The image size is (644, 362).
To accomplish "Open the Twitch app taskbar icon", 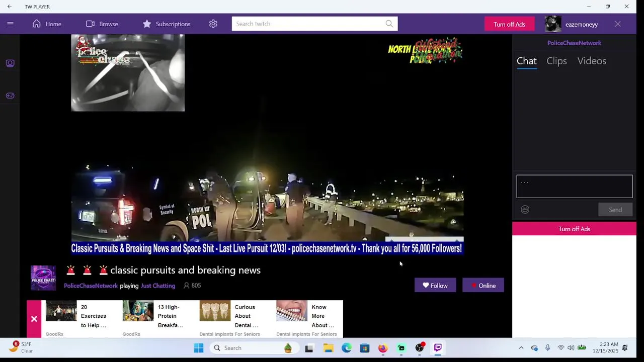I will point(438,348).
